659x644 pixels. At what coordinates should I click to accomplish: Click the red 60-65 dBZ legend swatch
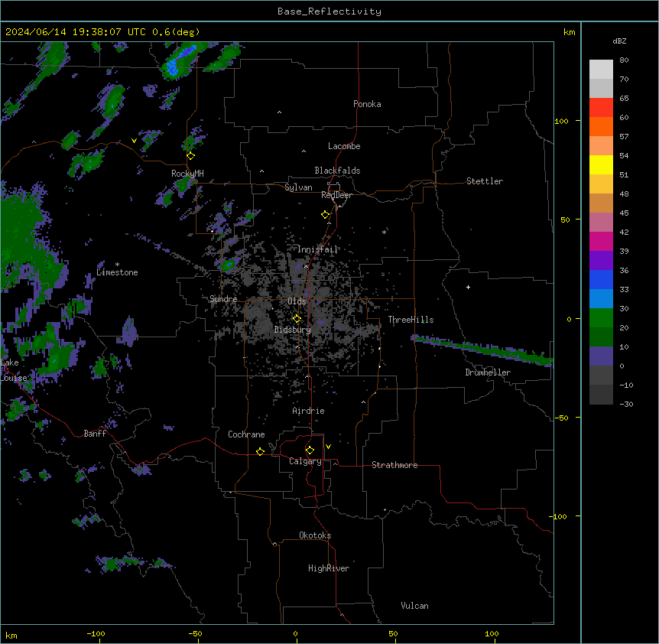(601, 108)
